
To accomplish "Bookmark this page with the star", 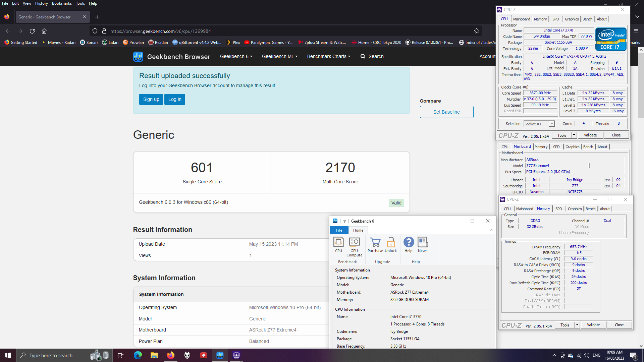I will point(476,31).
